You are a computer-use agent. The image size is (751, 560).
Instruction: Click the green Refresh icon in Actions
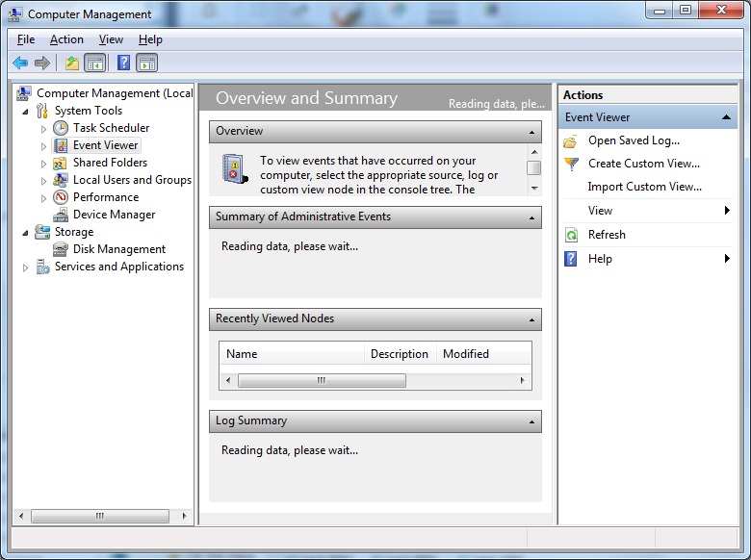[x=571, y=235]
